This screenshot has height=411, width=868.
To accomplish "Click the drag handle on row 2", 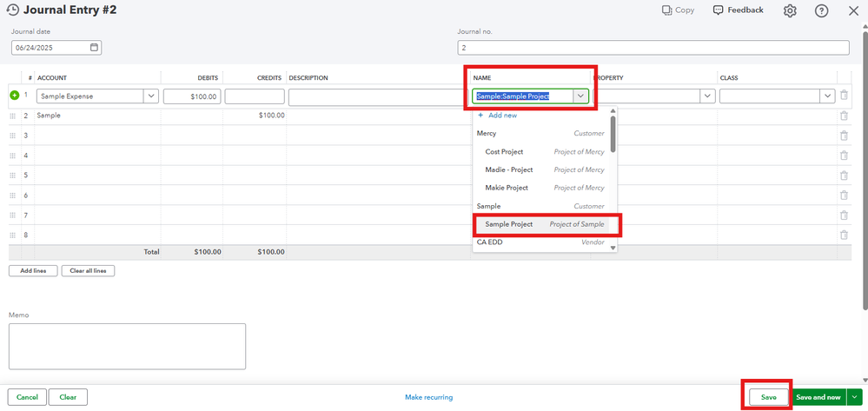I will pyautogui.click(x=13, y=116).
